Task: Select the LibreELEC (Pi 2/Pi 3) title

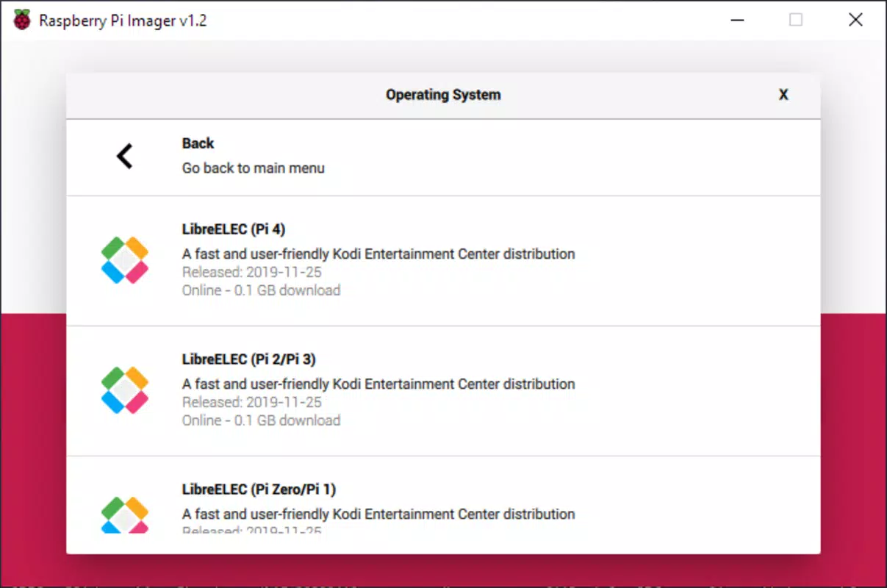Action: [249, 359]
